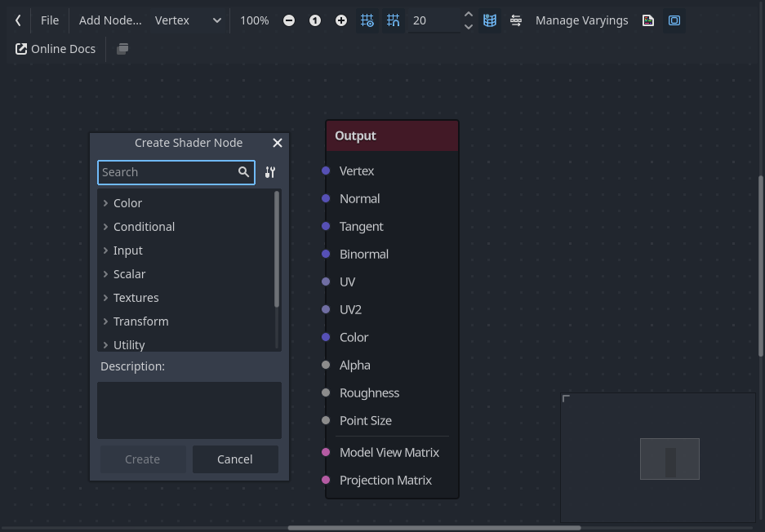Open the Add Node menu
Viewport: 765px width, 532px height.
click(110, 20)
